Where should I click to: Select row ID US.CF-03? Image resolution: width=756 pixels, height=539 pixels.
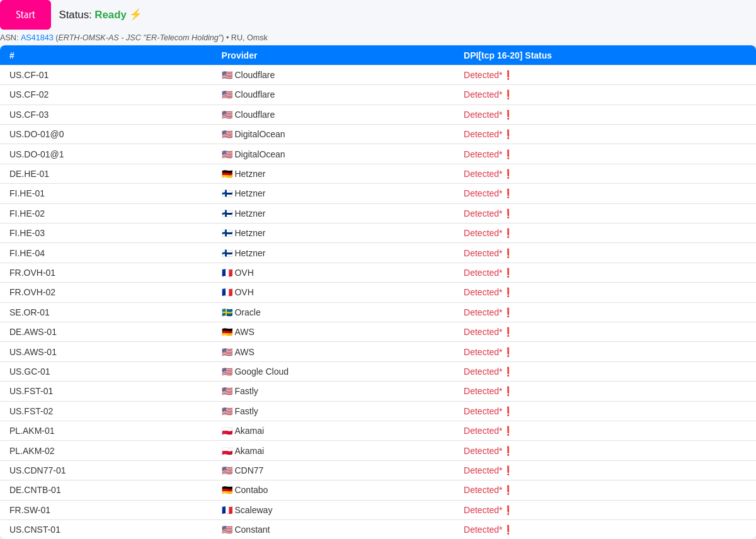(29, 115)
